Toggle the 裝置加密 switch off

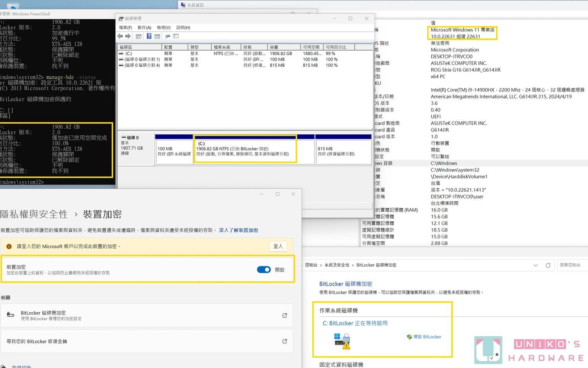[264, 270]
